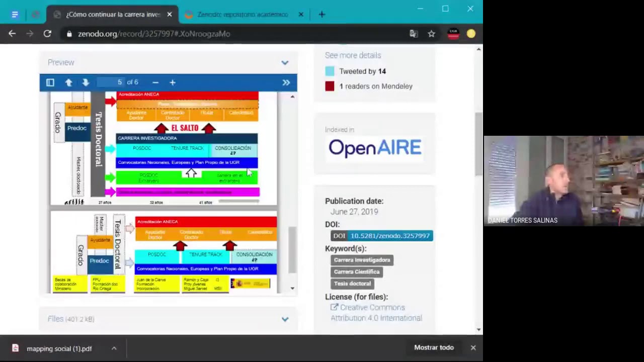Select 'Carrera investigadora' keyword tag

pyautogui.click(x=362, y=260)
